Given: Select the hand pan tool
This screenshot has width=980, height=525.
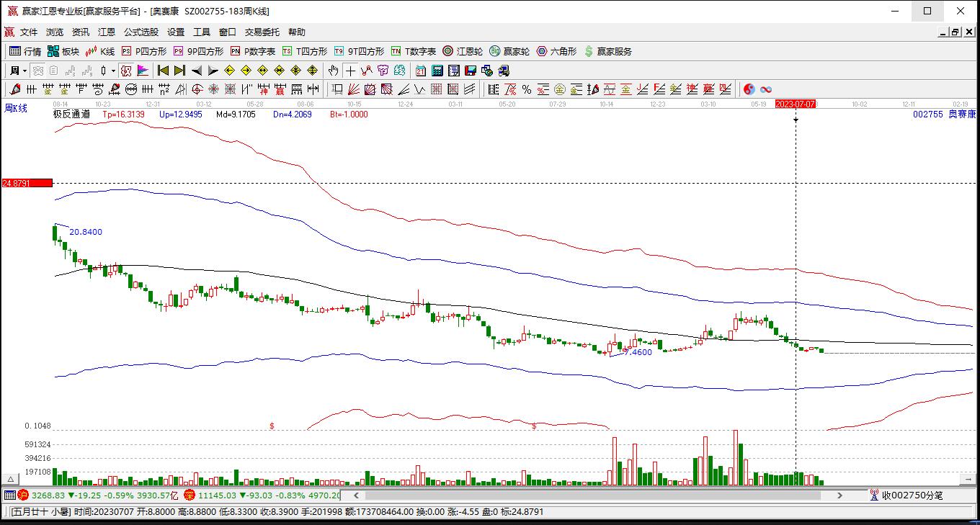Looking at the screenshot, I should coord(333,71).
